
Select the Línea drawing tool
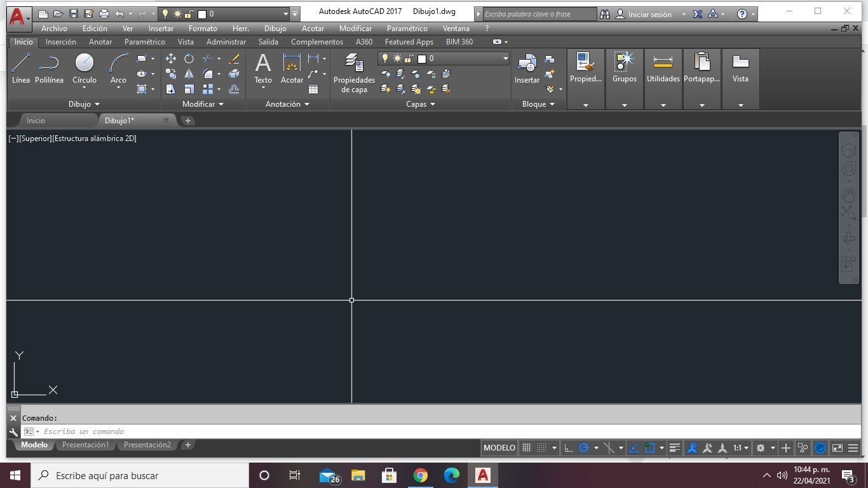20,69
